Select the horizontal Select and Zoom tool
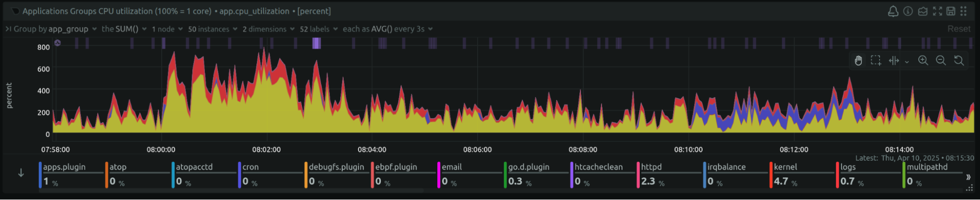The height and width of the screenshot is (200, 980). [894, 61]
